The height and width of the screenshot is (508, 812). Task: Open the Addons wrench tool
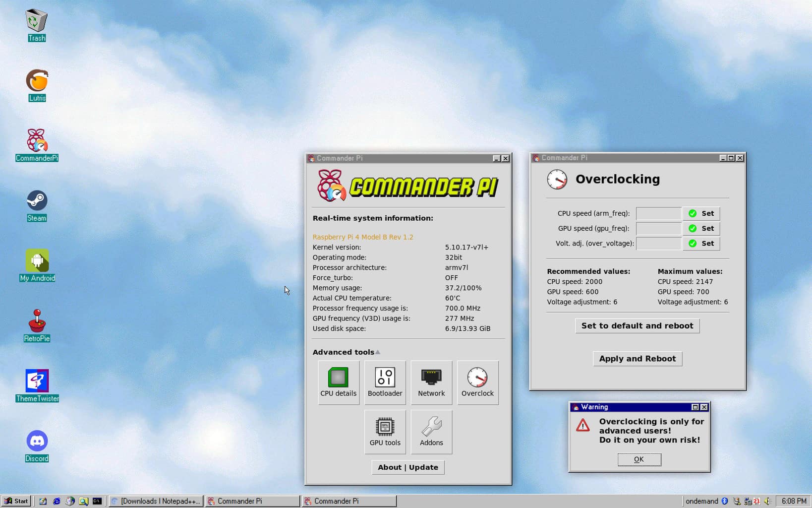431,432
